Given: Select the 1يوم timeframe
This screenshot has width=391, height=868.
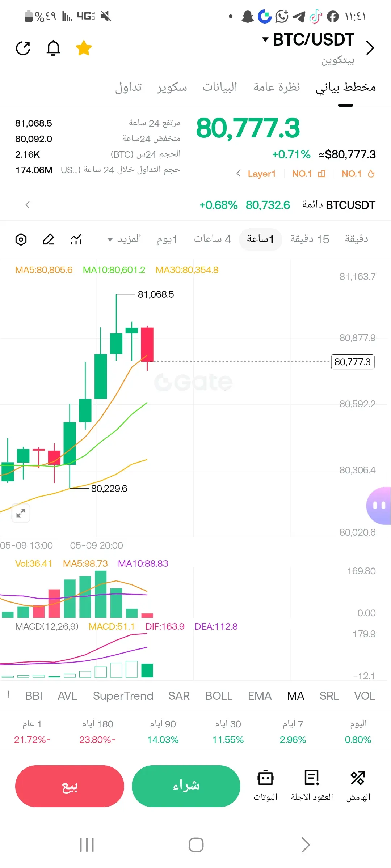Looking at the screenshot, I should [x=167, y=239].
